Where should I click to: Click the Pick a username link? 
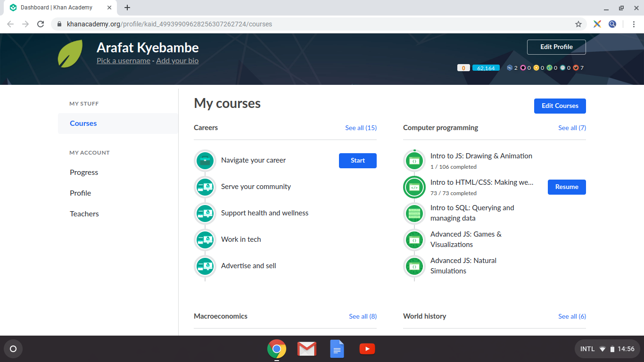click(x=124, y=61)
